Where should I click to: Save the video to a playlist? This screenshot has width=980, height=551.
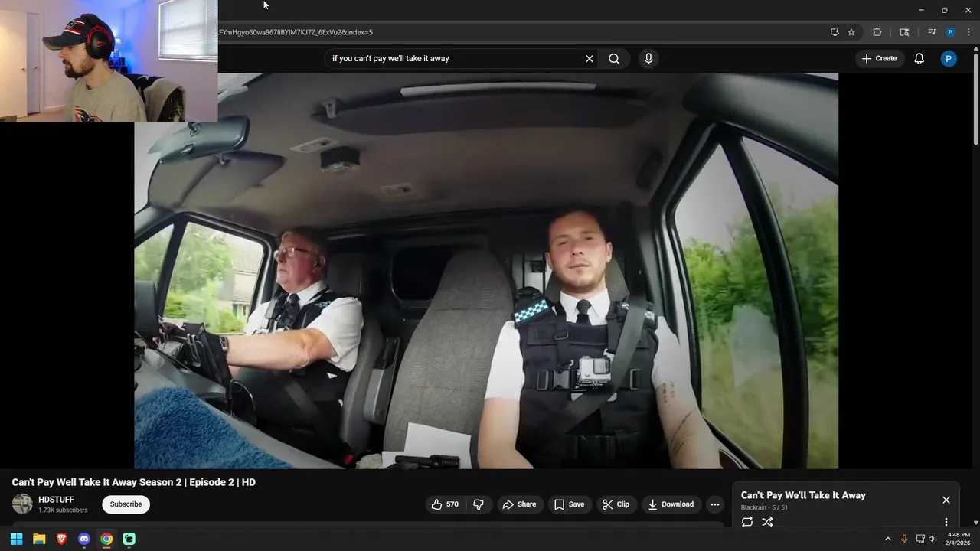click(x=569, y=504)
